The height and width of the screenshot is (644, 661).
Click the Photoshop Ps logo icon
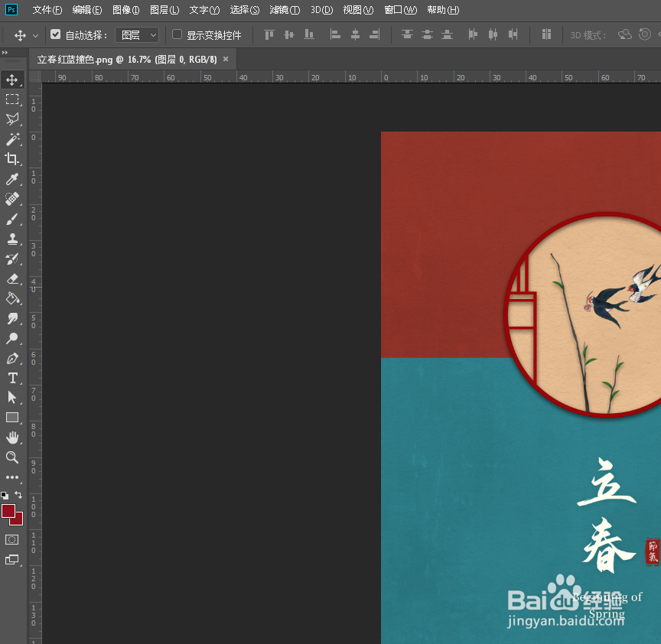[x=11, y=9]
